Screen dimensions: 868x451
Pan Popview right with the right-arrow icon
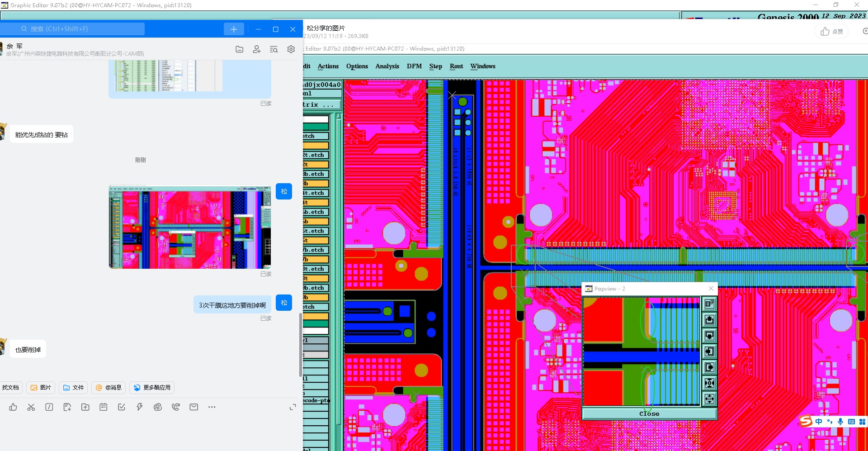pyautogui.click(x=709, y=367)
